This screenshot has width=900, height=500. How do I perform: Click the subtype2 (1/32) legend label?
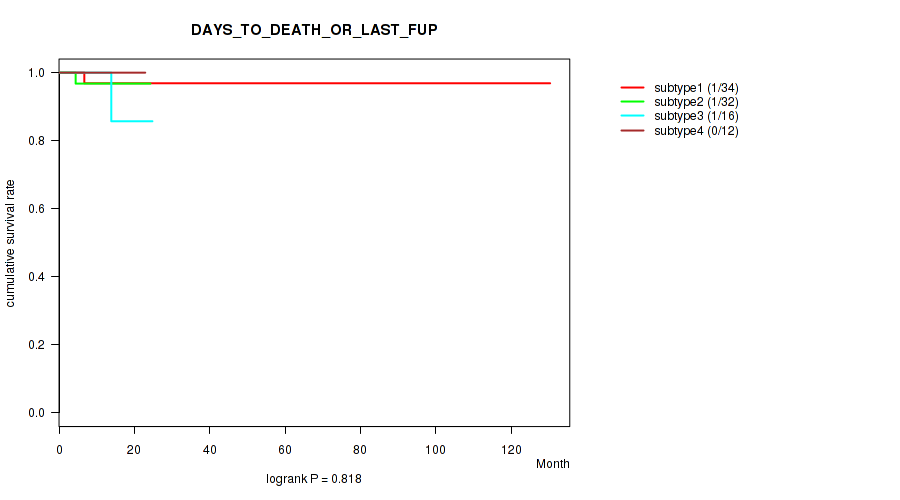click(x=696, y=102)
